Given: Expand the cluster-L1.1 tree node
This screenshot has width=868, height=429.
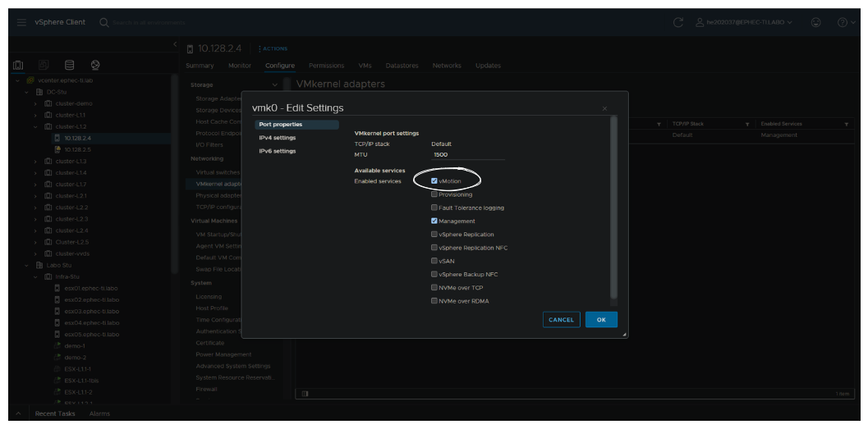Looking at the screenshot, I should pyautogui.click(x=35, y=115).
